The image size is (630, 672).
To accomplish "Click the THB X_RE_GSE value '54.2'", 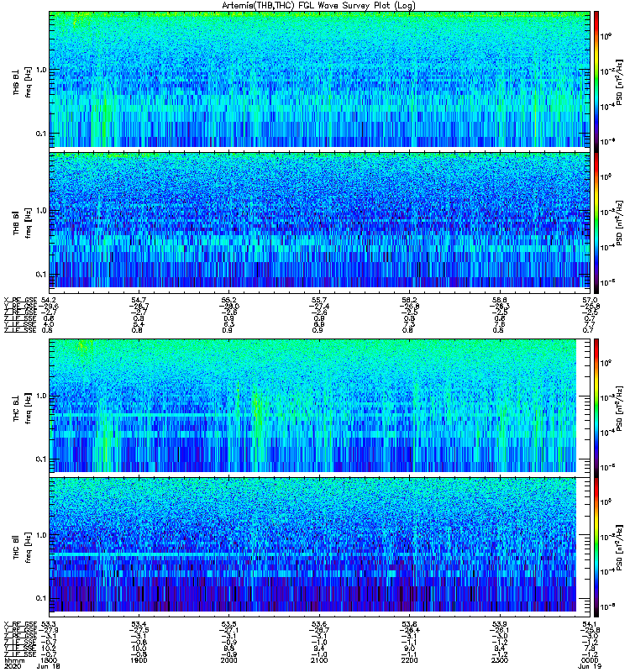I will pyautogui.click(x=48, y=300).
